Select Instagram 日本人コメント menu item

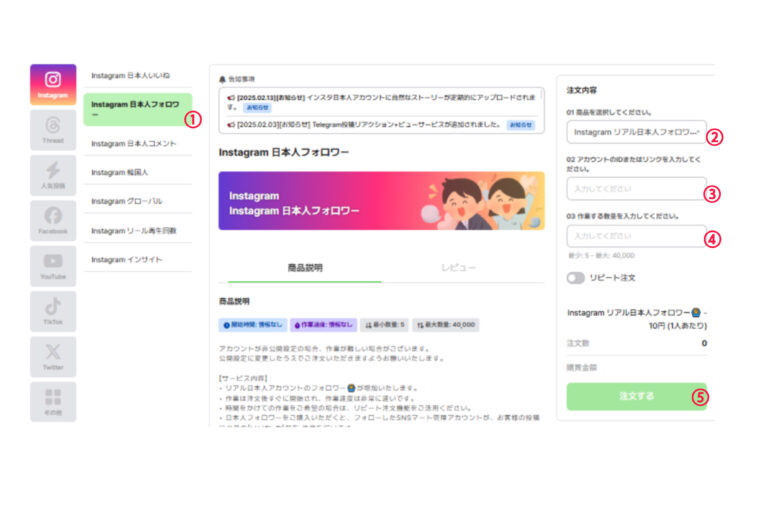(138, 143)
